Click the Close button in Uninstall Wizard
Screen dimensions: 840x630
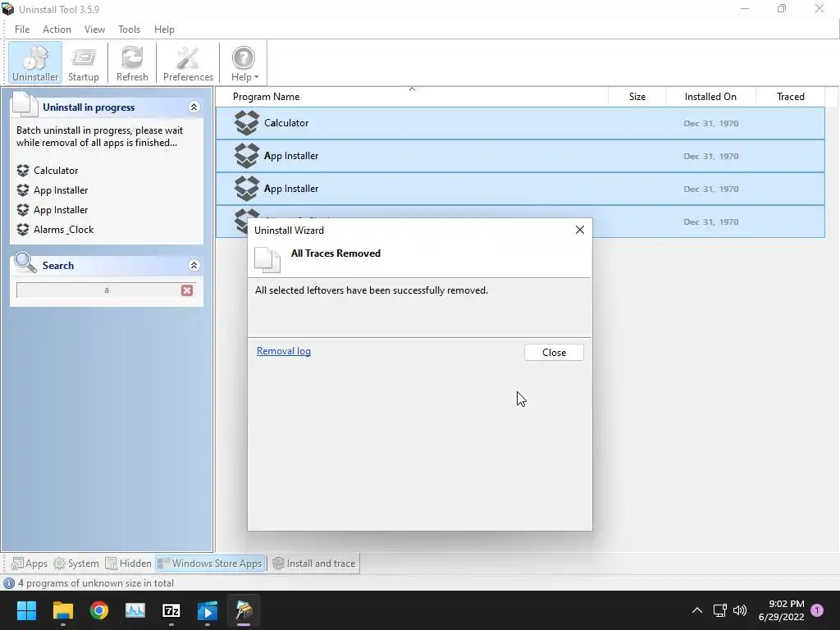554,353
